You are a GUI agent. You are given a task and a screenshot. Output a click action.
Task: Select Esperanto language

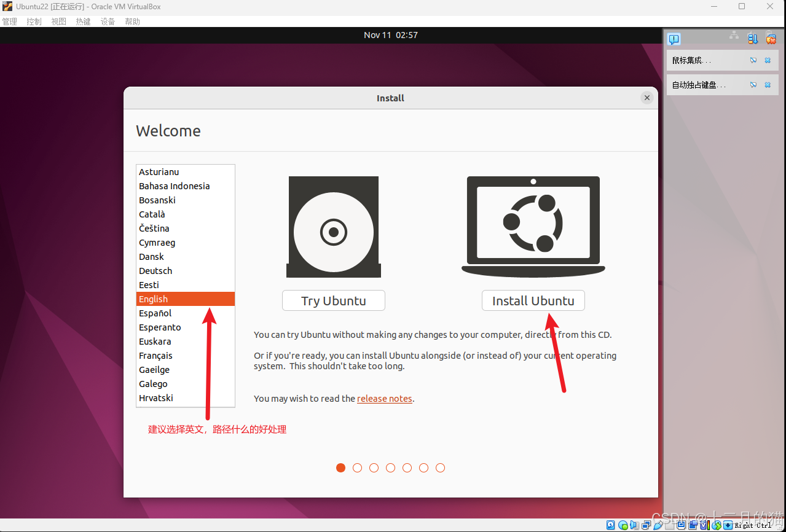[186, 327]
